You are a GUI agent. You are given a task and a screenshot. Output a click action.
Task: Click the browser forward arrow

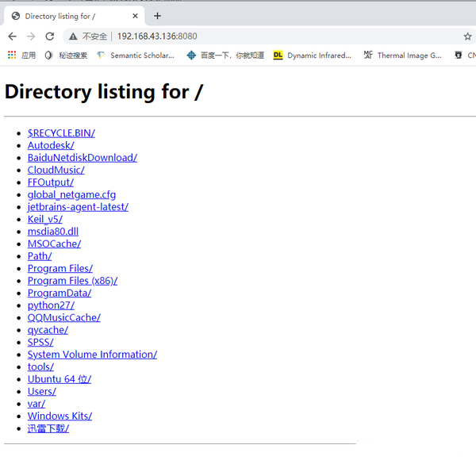click(x=31, y=36)
